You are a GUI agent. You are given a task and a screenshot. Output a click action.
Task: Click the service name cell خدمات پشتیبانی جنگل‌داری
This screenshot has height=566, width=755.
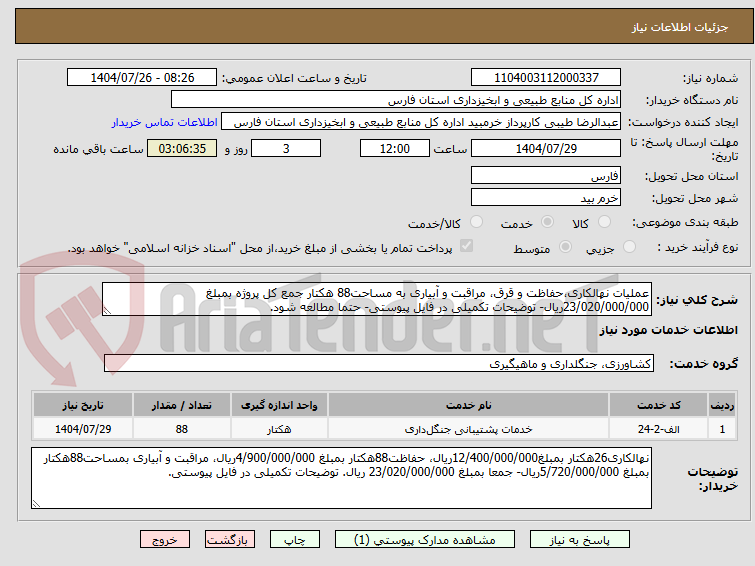point(469,429)
